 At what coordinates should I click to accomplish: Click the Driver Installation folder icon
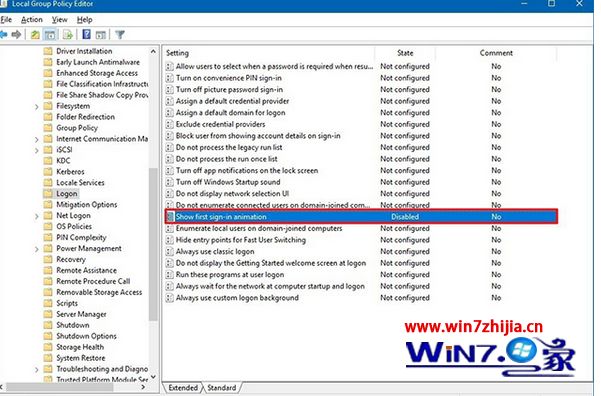tap(48, 51)
